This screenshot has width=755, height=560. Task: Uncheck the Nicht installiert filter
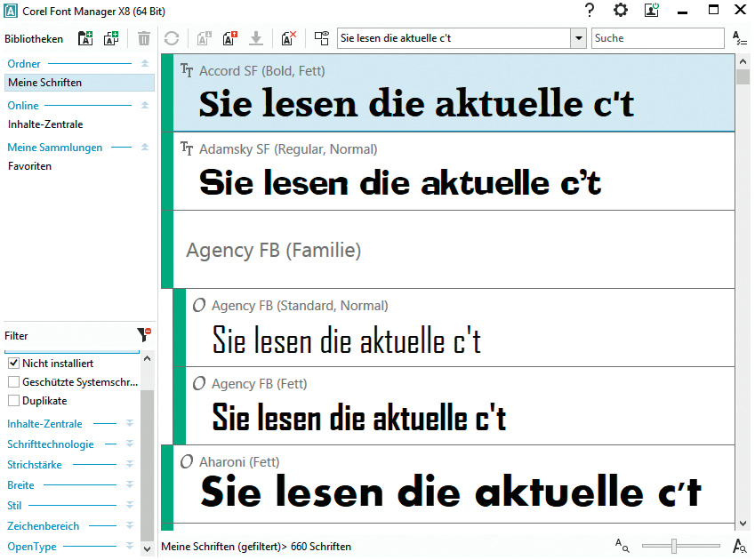tap(14, 364)
